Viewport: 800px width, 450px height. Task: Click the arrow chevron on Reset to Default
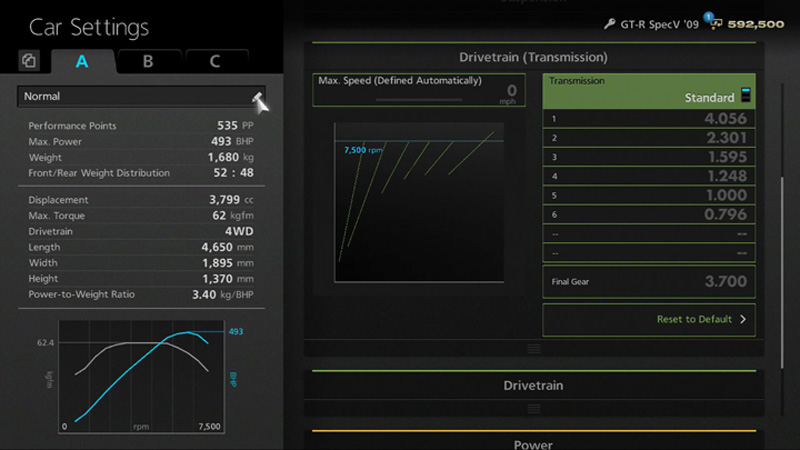tap(743, 320)
